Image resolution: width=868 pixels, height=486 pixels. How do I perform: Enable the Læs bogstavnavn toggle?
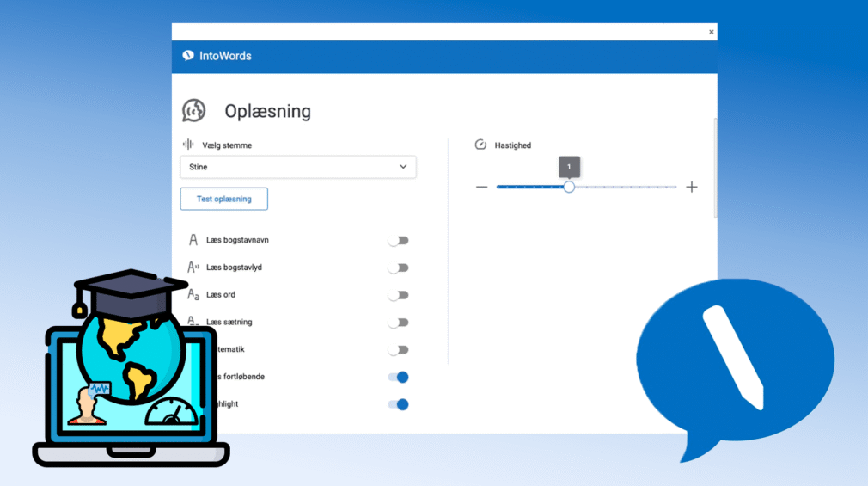(x=398, y=240)
